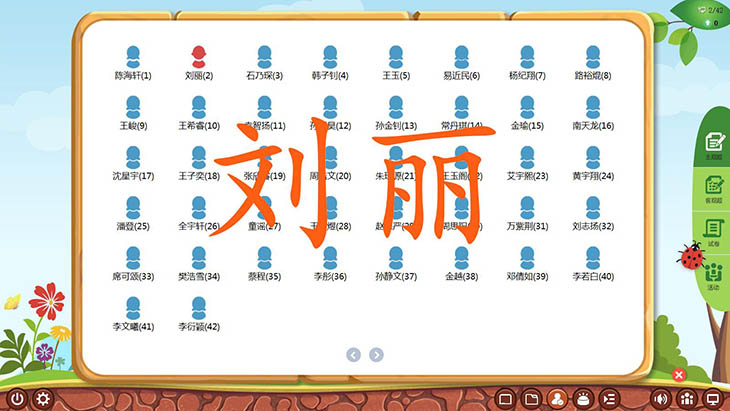Screen dimensions: 730x411
Task: Go to next page of students
Action: pos(376,354)
